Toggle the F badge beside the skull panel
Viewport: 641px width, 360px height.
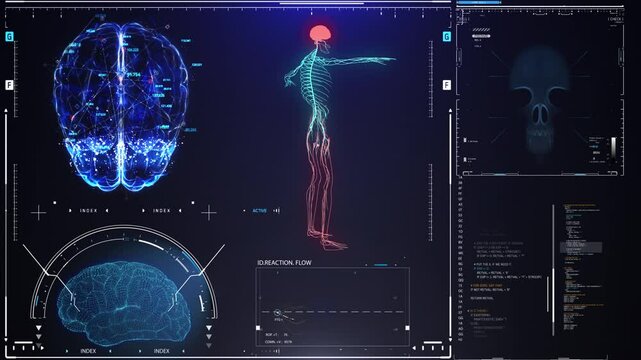(x=446, y=85)
